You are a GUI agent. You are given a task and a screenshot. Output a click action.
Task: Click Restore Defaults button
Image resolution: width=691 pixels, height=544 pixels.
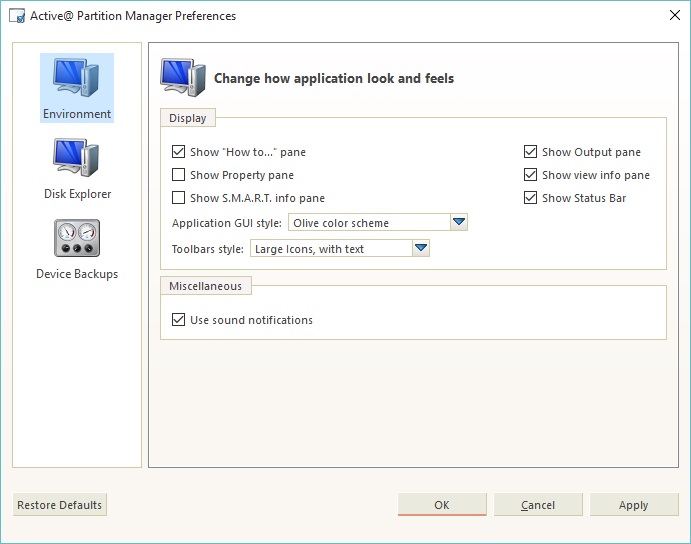[59, 505]
